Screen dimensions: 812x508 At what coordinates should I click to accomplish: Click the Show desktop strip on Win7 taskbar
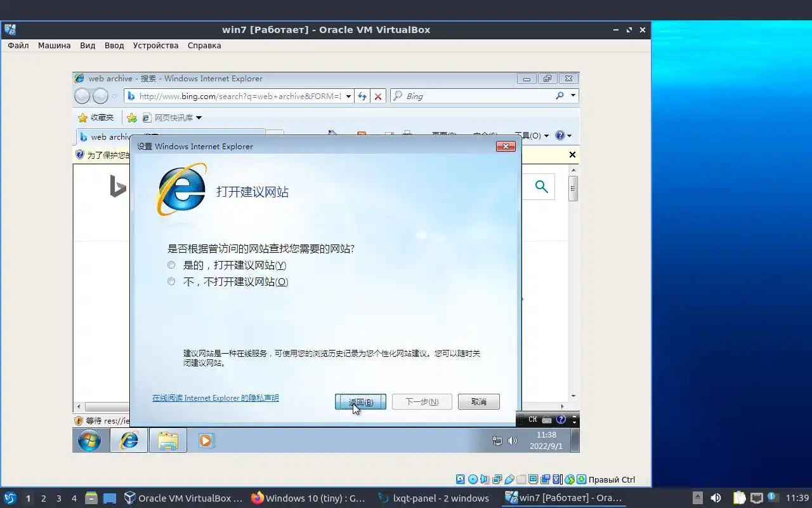575,440
